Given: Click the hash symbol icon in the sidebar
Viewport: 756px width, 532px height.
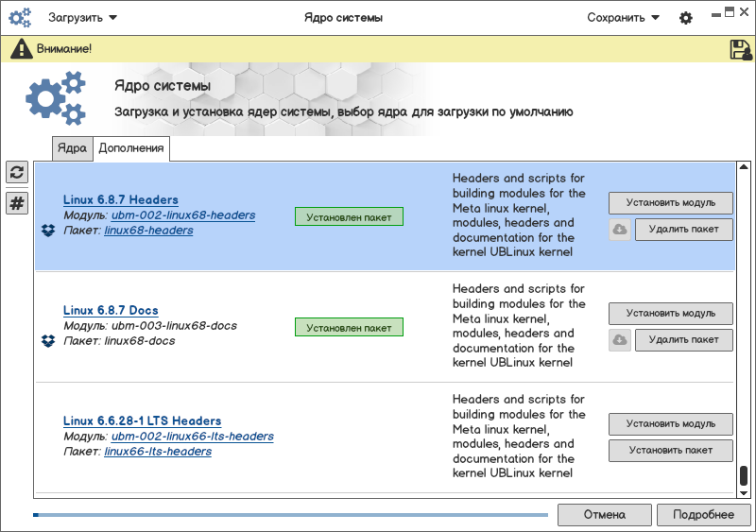Looking at the screenshot, I should click(x=17, y=203).
